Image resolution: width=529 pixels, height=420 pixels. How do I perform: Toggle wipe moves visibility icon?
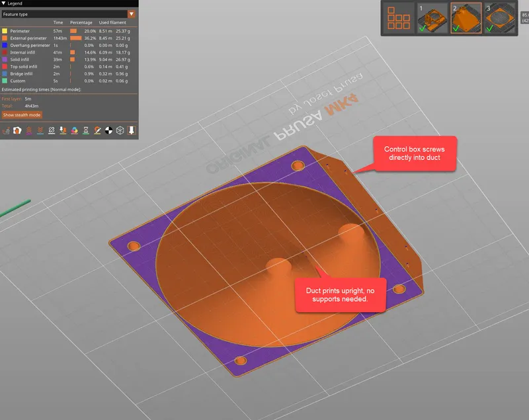coord(17,130)
